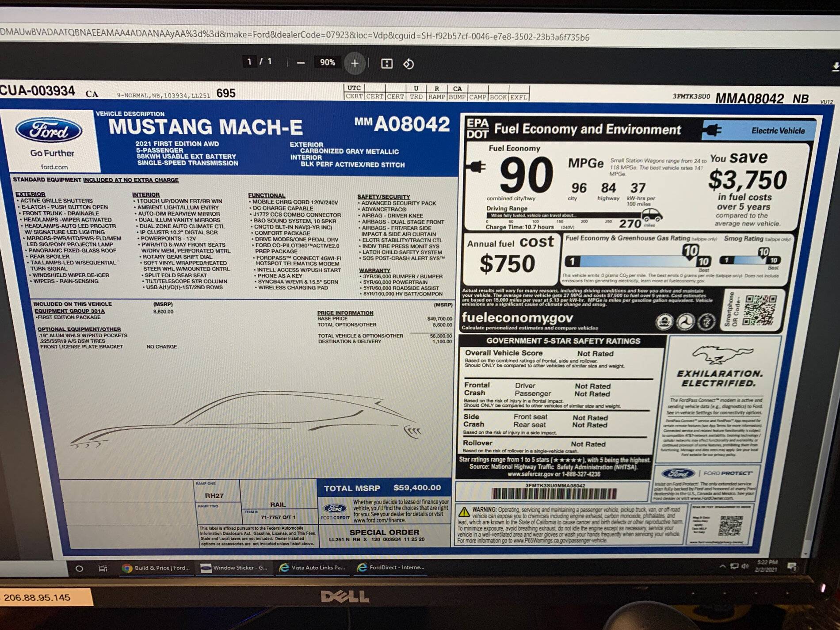This screenshot has height=630, width=840.
Task: Open the 5:22 PM taskbar clock
Action: (767, 566)
